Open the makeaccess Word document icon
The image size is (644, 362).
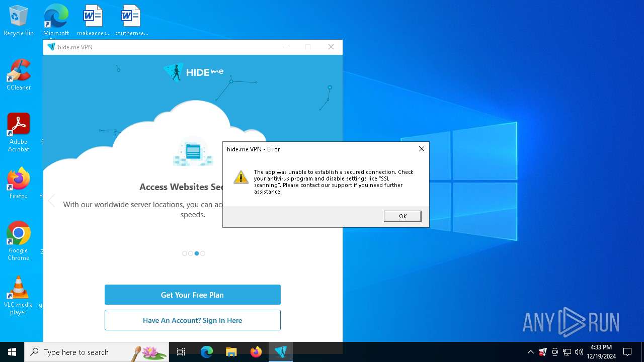pyautogui.click(x=93, y=21)
